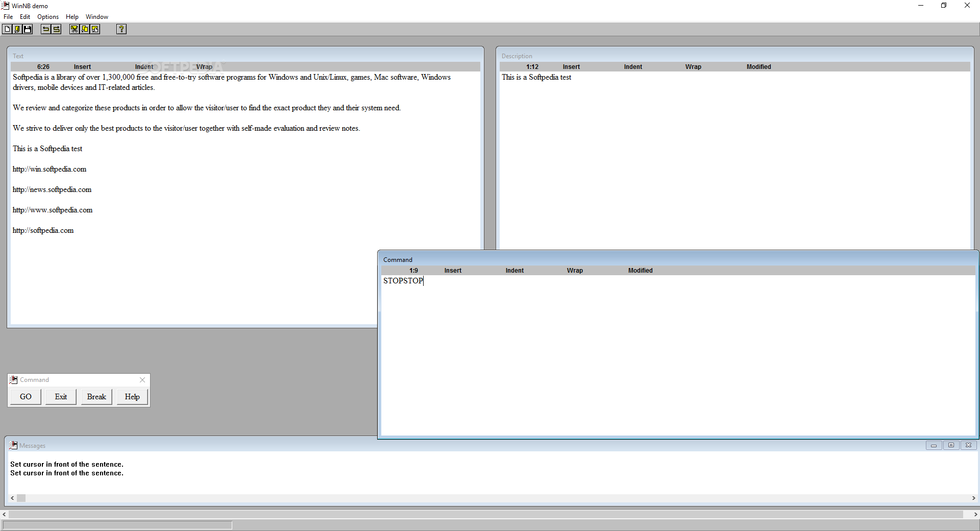Click the 1:9 cursor position in Command window
Image resolution: width=980 pixels, height=531 pixels.
413,271
